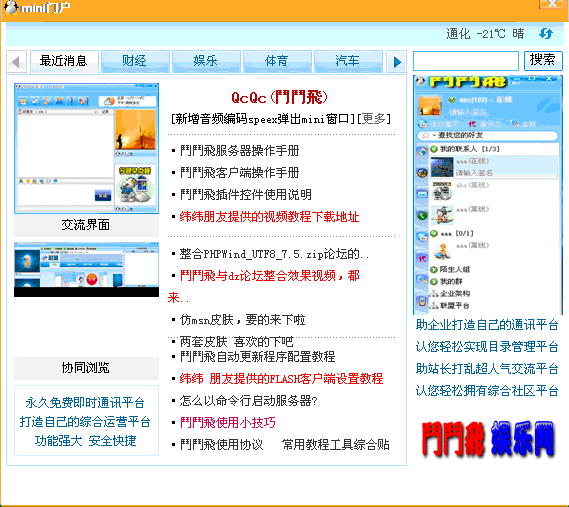The image size is (569, 507).
Task: Switch to the 财经 tab
Action: click(135, 61)
